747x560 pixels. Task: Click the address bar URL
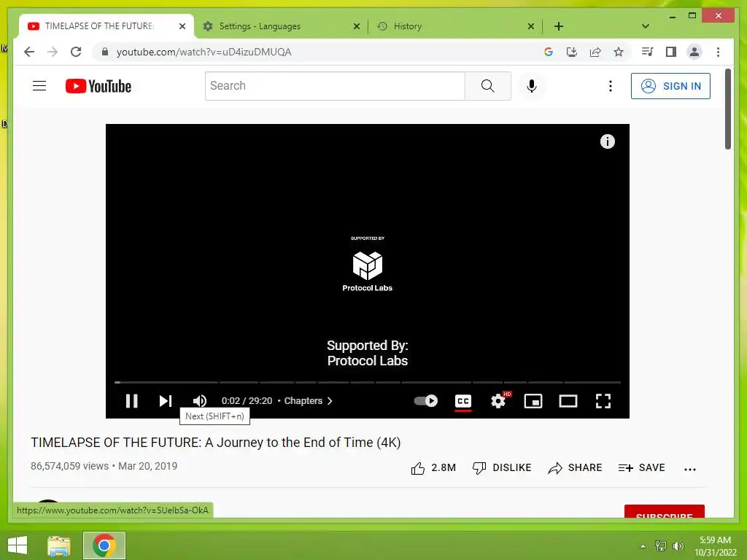click(x=204, y=52)
